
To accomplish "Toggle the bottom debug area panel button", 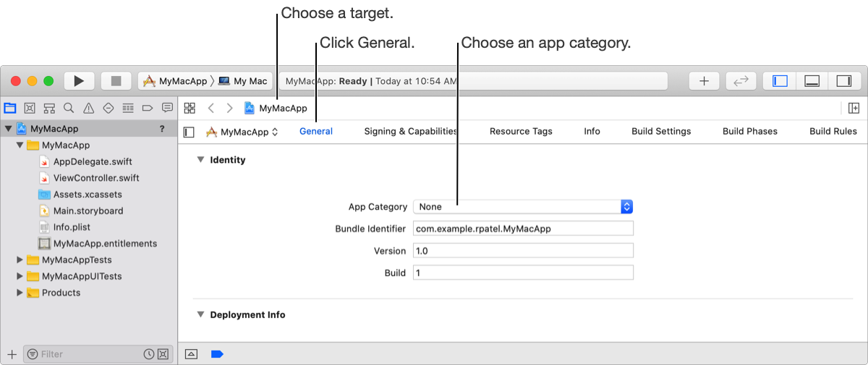I will click(812, 81).
